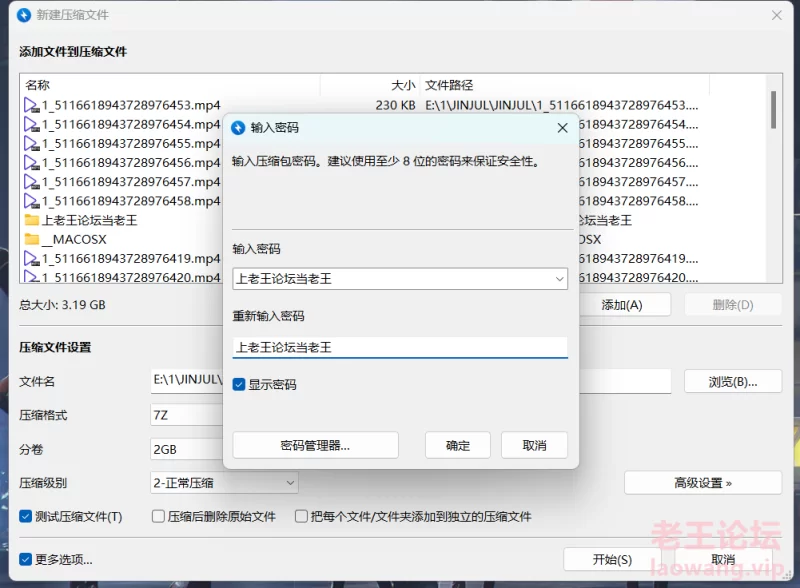Focus the 重新输入密码 text field

pos(400,348)
